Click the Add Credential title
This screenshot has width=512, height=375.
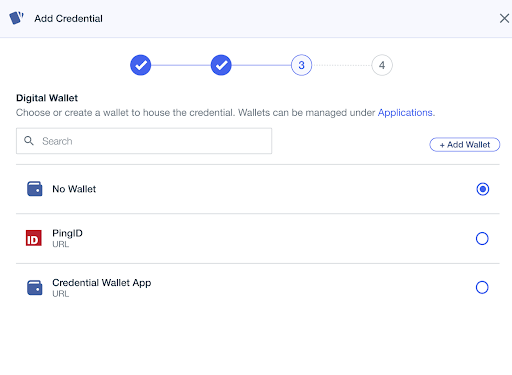[68, 18]
